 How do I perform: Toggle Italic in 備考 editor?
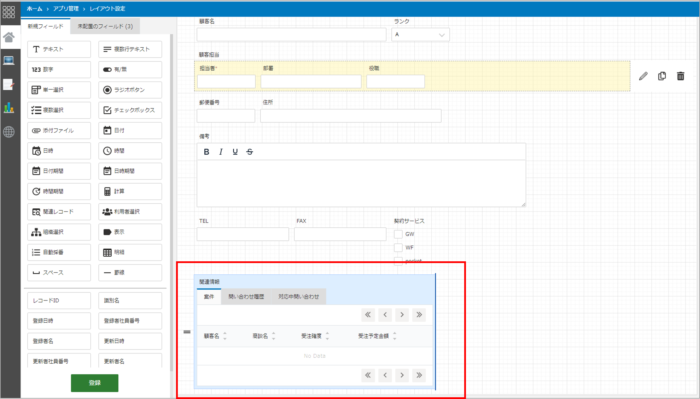click(221, 152)
